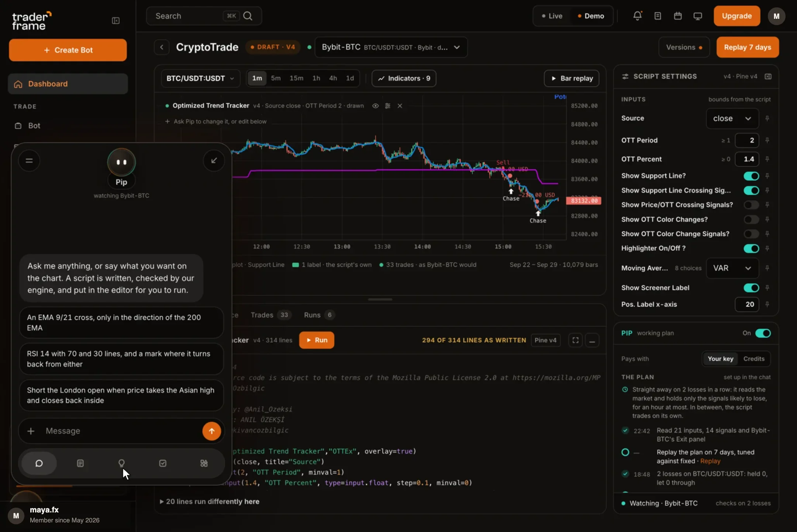Open the Indicators 9 menu
Screen dimensions: 797x532
tap(404, 78)
